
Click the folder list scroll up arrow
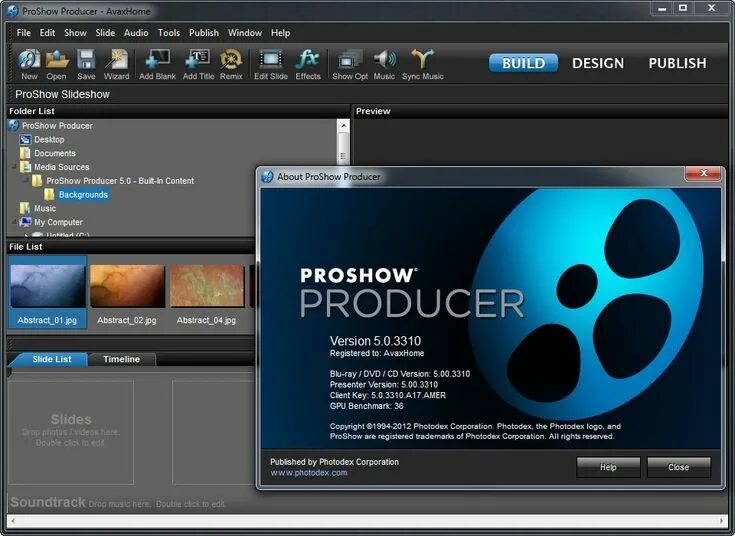343,125
